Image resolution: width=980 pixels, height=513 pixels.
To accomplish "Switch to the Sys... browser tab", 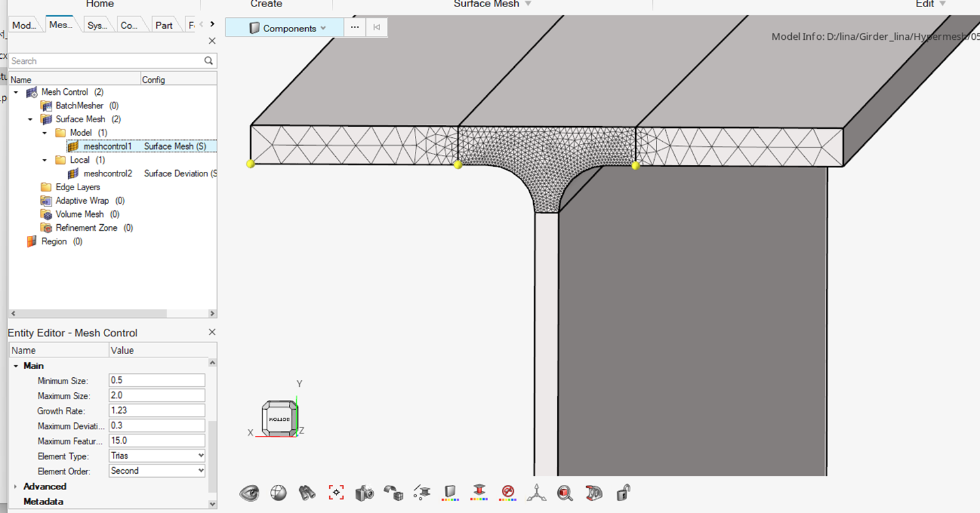I will tap(97, 25).
